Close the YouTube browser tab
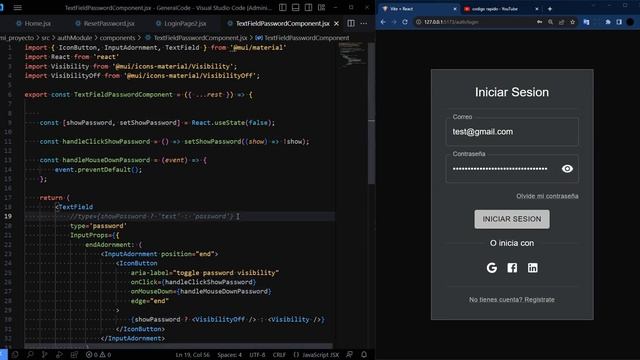Viewport: 640px width, 360px height. 537,9
